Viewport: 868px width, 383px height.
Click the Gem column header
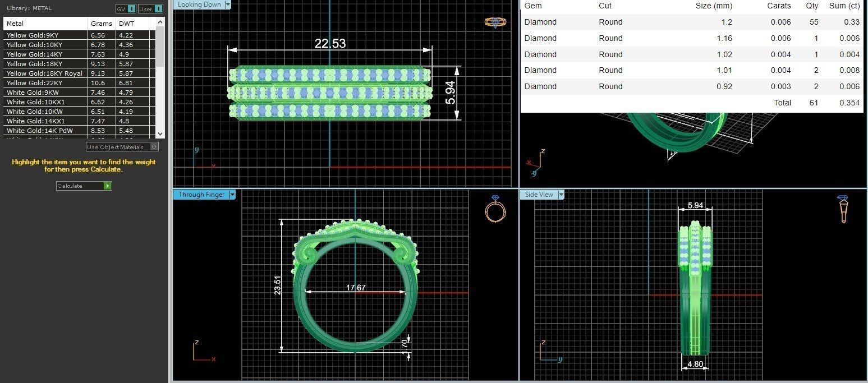click(x=533, y=6)
